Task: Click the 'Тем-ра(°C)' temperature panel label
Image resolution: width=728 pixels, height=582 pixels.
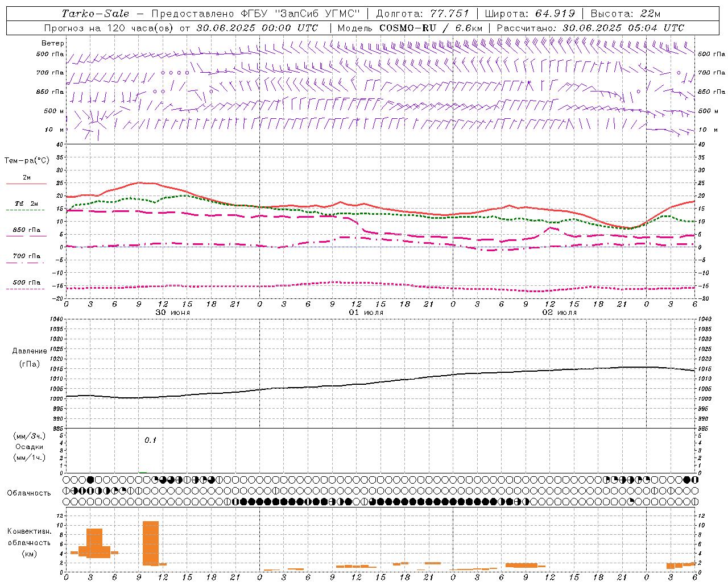Action: pyautogui.click(x=27, y=161)
